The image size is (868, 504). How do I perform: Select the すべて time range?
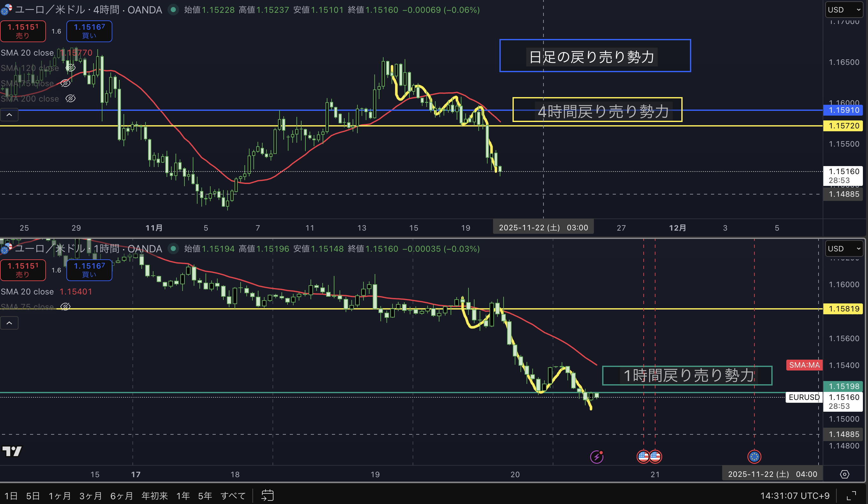point(233,496)
